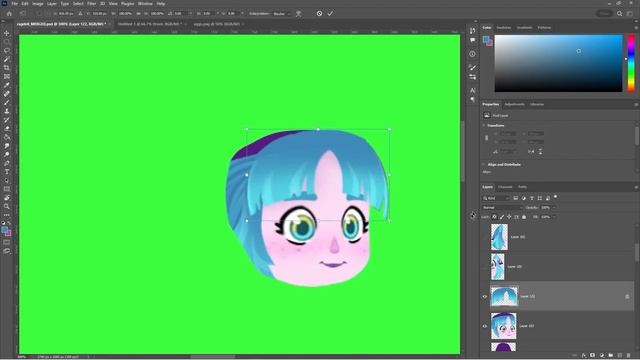Toggle pixel layer filter in Layers panel
Viewport: 640px width, 360px height.
coord(516,198)
